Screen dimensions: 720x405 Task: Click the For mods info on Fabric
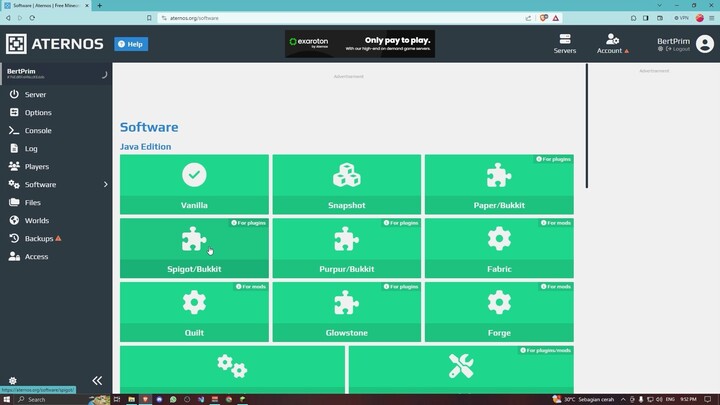(556, 223)
